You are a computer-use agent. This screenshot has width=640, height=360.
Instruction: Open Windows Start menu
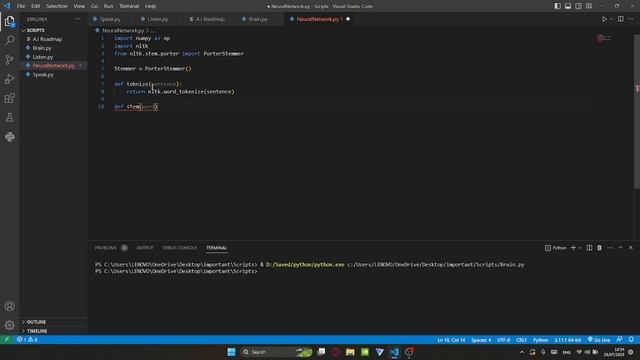pos(231,352)
